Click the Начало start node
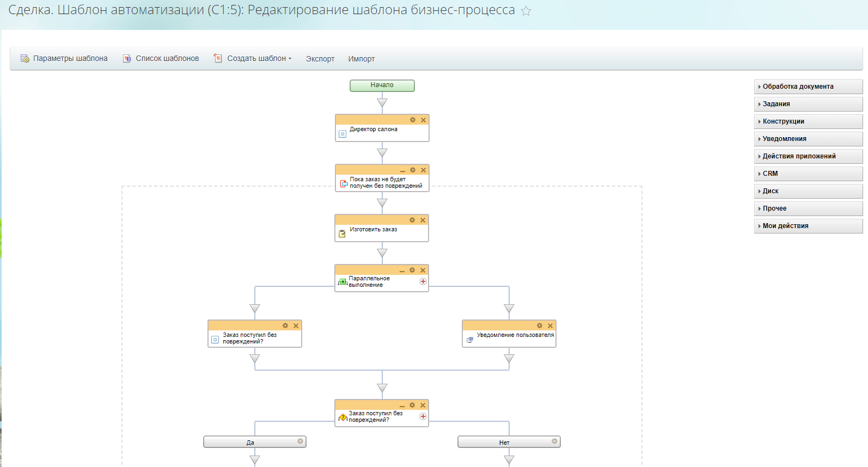Viewport: 868px width, 467px height. pyautogui.click(x=382, y=85)
